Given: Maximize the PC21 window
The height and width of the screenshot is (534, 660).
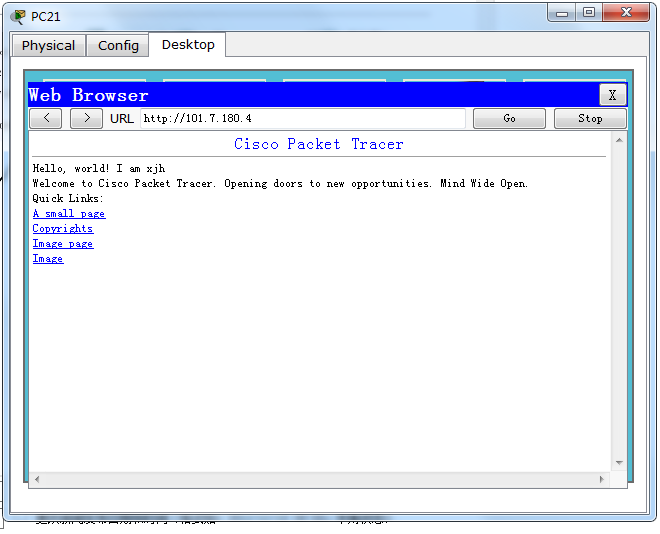Looking at the screenshot, I should click(x=589, y=12).
